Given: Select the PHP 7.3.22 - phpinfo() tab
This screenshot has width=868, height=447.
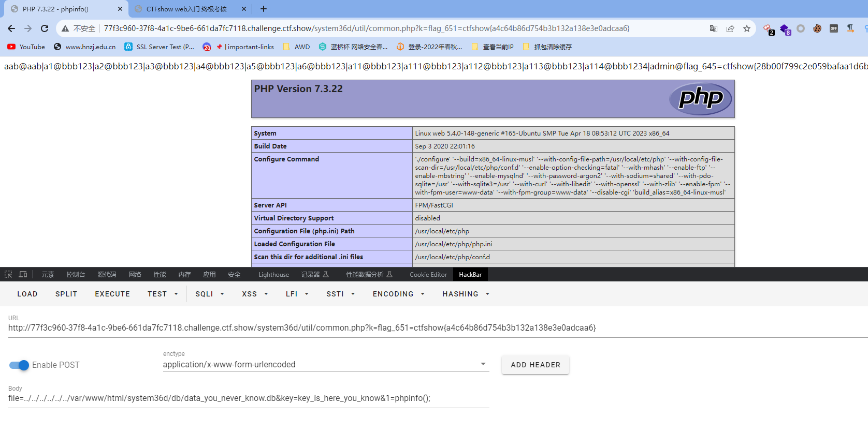Looking at the screenshot, I should (55, 9).
